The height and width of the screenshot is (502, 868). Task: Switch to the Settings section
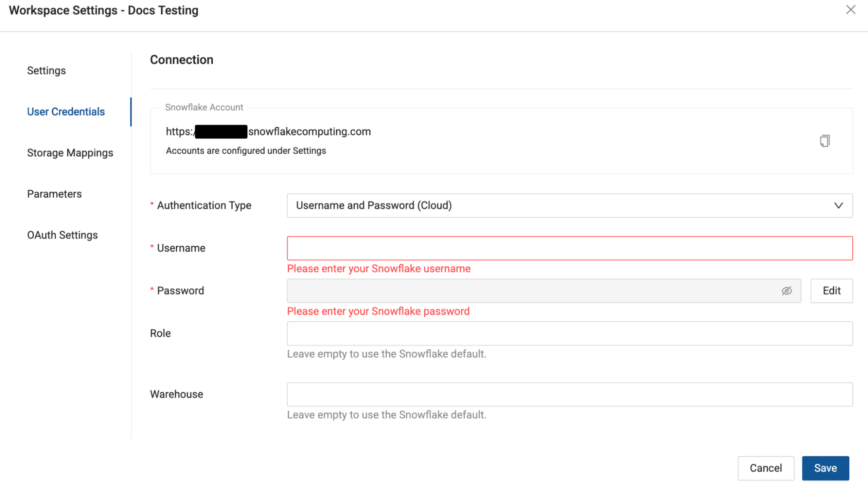(x=46, y=70)
